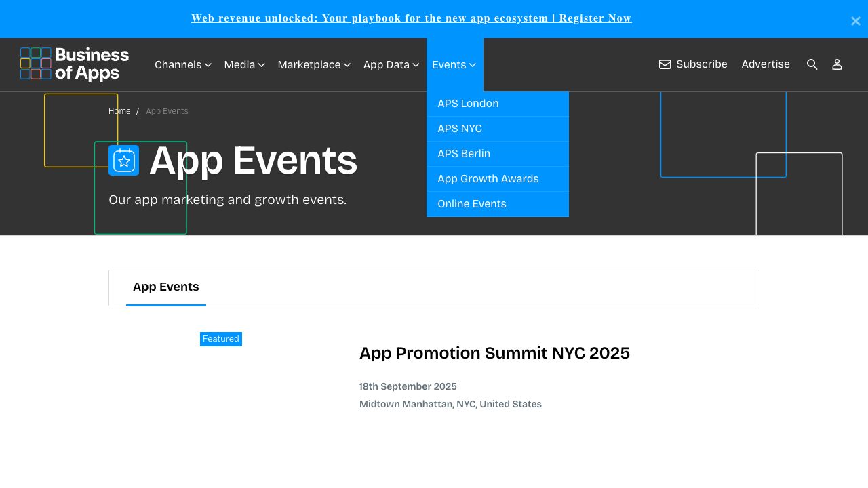
Task: Open the user account icon
Action: pyautogui.click(x=837, y=64)
